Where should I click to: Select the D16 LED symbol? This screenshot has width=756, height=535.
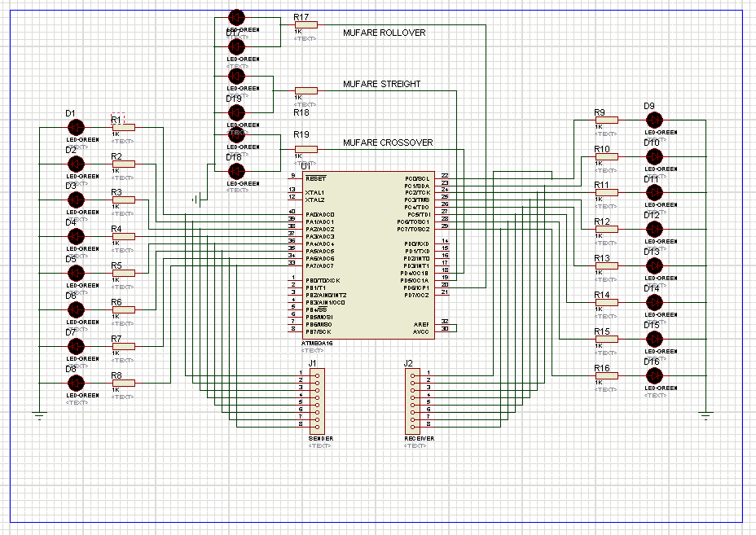pyautogui.click(x=654, y=375)
